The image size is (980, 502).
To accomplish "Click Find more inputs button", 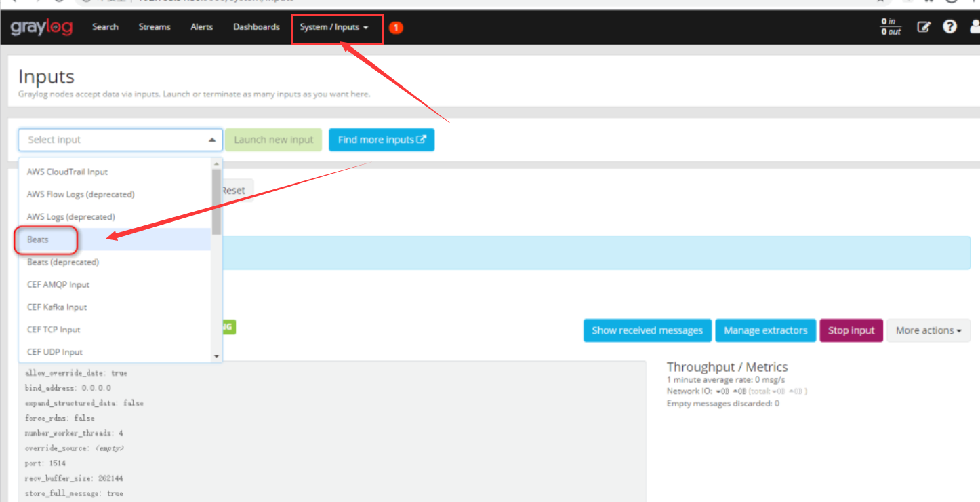I will 382,140.
